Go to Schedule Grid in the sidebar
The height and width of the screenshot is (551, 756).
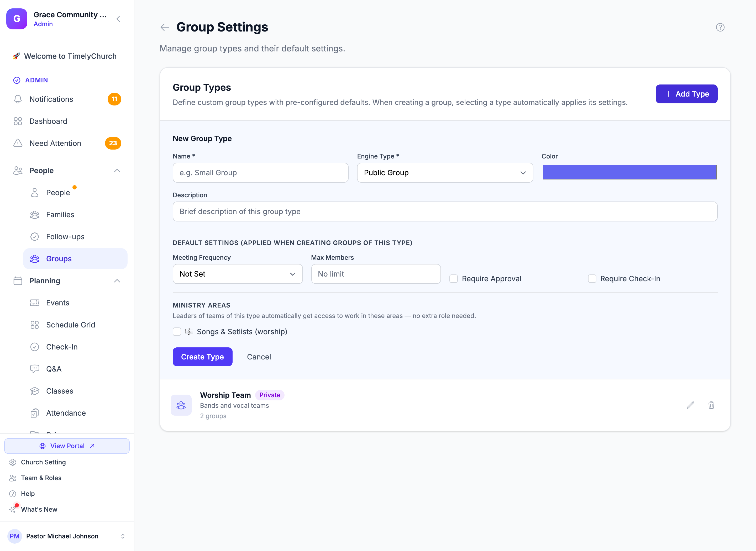point(75,325)
